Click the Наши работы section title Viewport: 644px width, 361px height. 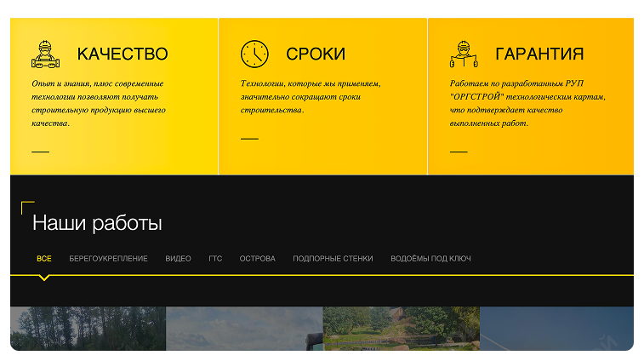[97, 223]
